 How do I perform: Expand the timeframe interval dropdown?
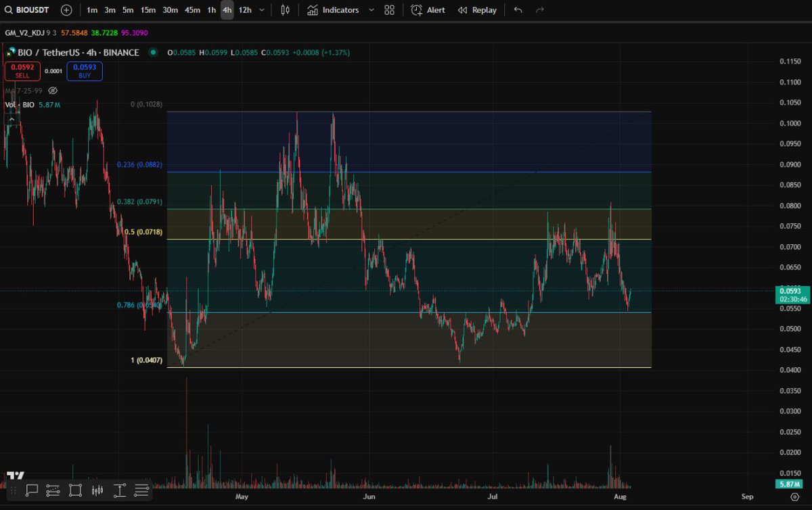[262, 10]
